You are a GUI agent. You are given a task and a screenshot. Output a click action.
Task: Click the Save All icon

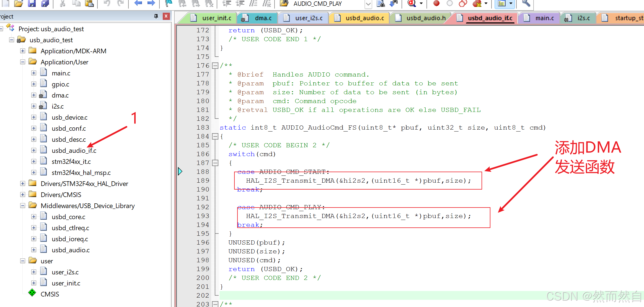45,3
